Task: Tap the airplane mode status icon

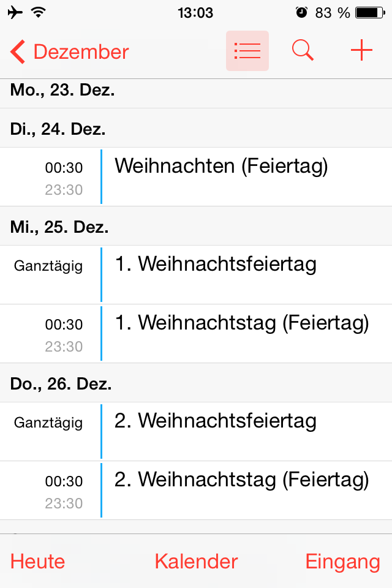Action: 15,12
